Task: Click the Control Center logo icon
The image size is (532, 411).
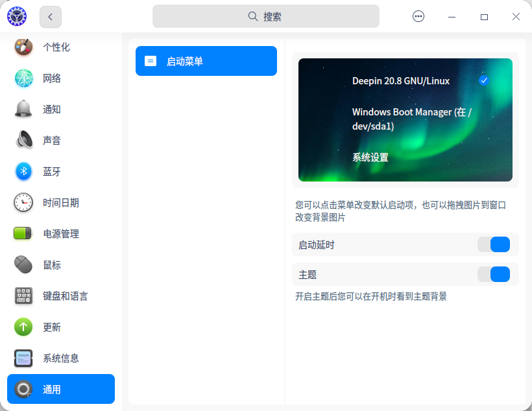Action: 17,16
